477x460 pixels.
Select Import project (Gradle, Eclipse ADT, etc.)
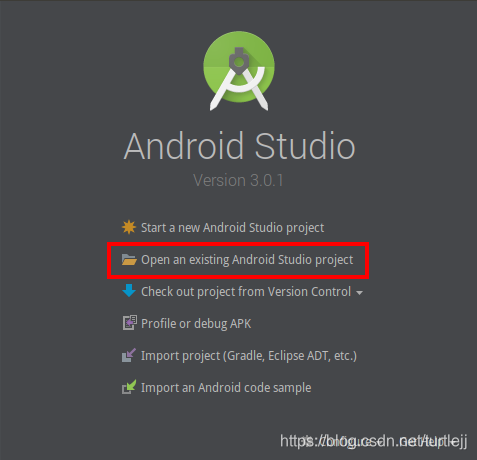[249, 356]
